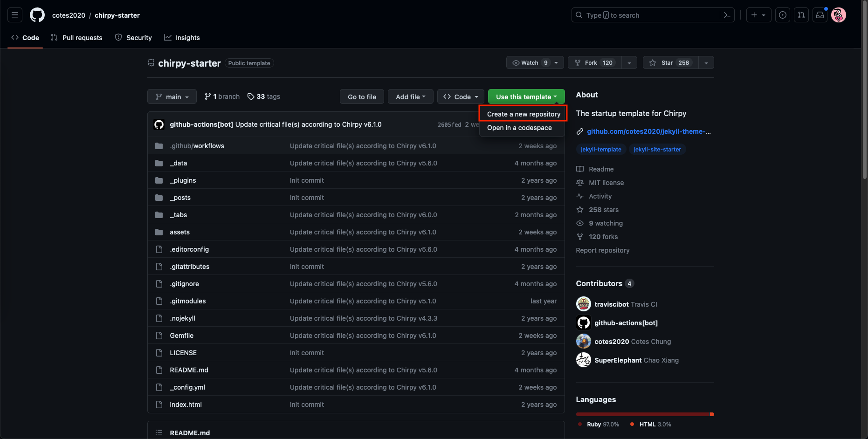This screenshot has width=868, height=439.
Task: Open the Add file dropdown
Action: pos(410,97)
